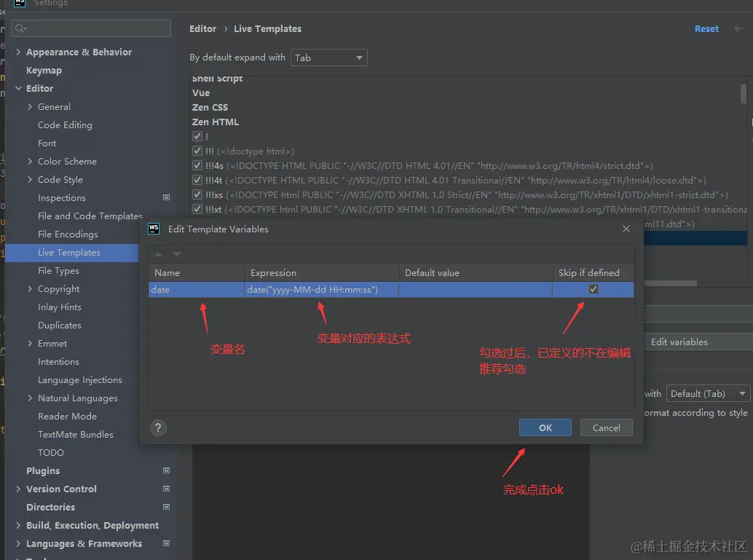
Task: Open Keymap settings
Action: 44,70
